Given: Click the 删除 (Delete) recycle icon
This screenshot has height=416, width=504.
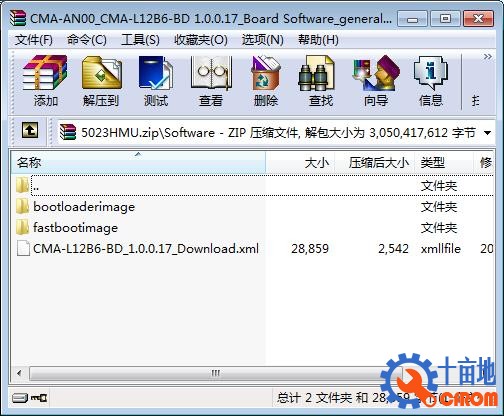Looking at the screenshot, I should coord(266,81).
